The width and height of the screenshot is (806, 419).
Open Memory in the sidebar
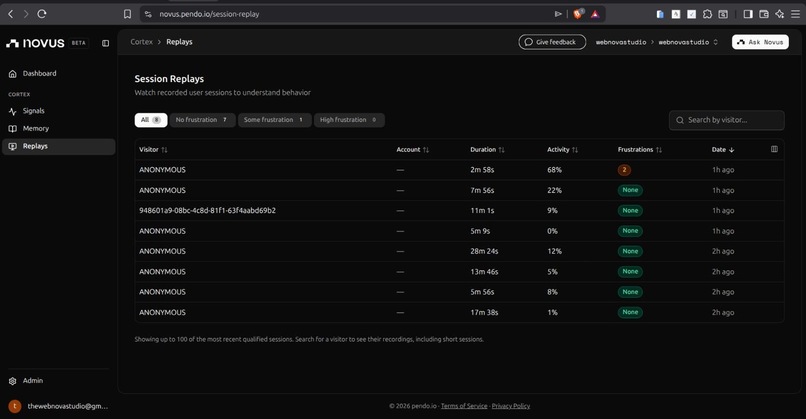59,129
